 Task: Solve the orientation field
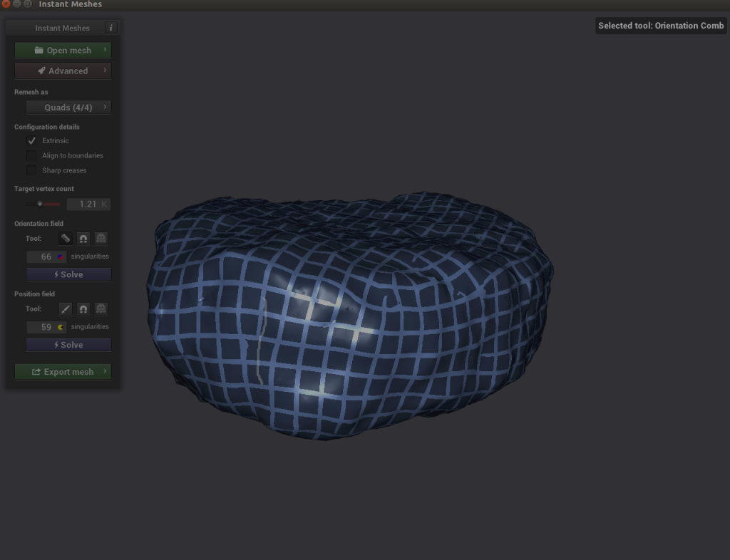(68, 274)
